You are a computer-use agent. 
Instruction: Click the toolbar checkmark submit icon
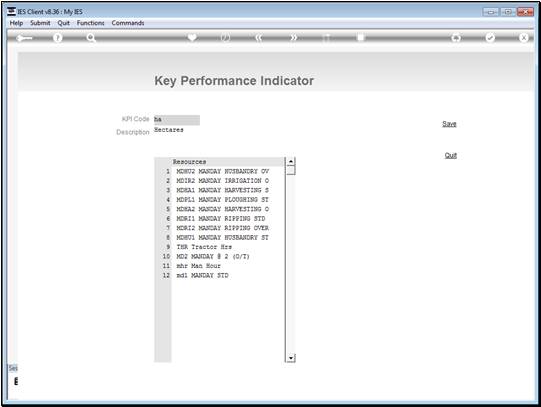(x=490, y=38)
